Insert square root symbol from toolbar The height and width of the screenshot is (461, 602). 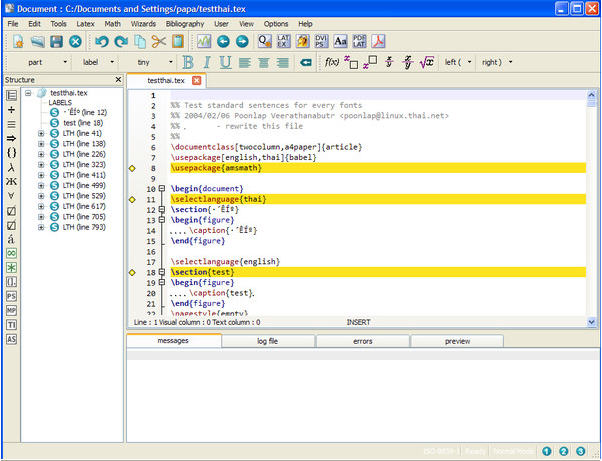pyautogui.click(x=426, y=62)
